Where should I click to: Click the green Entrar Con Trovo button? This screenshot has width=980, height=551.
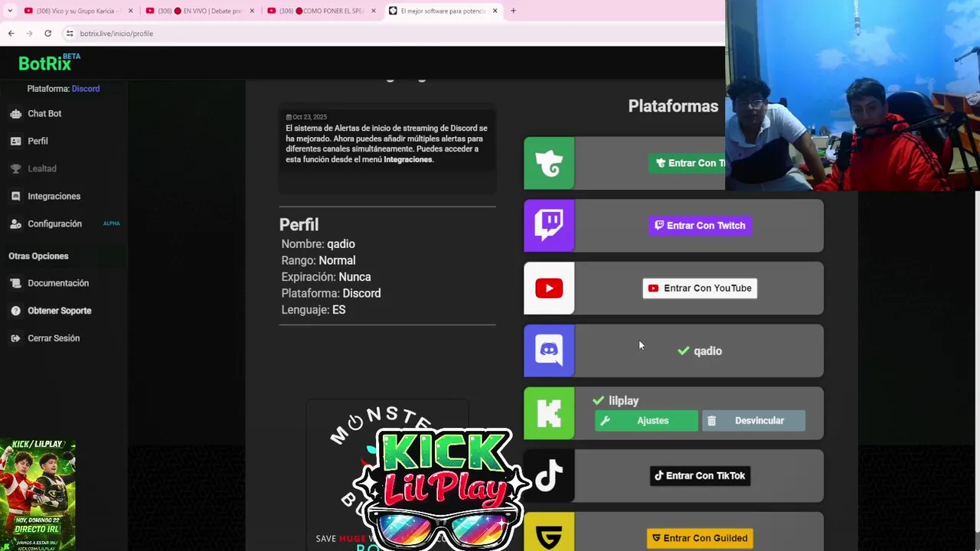coord(688,163)
